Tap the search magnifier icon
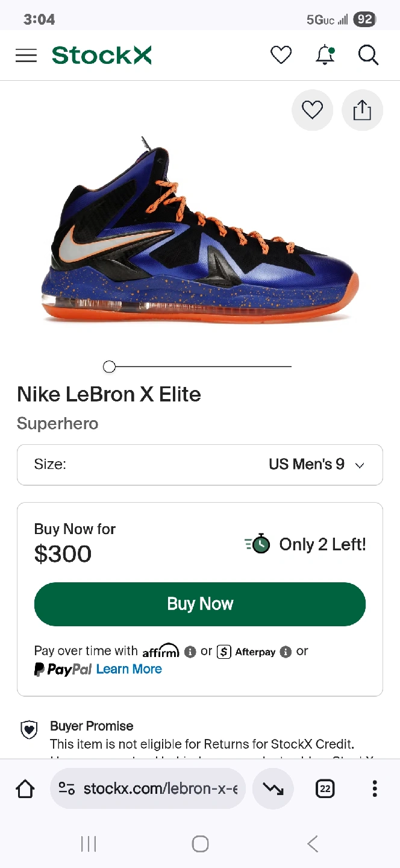400x868 pixels. pos(368,55)
